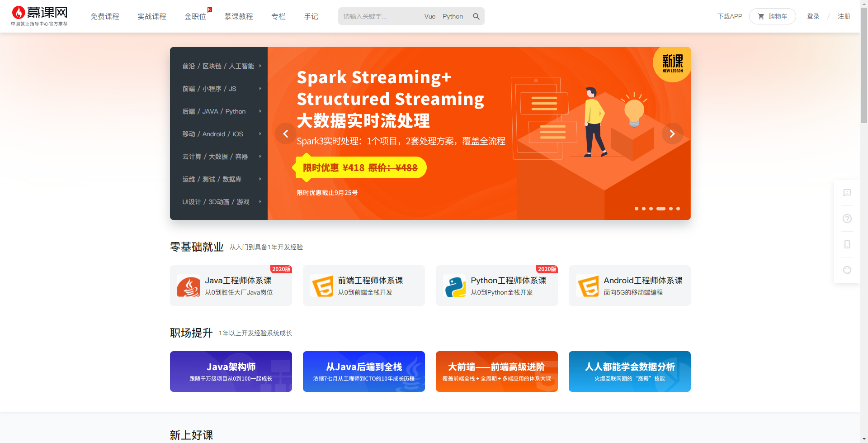The height and width of the screenshot is (443, 868).
Task: Click the 限时优惠截止9月25号 text
Action: coord(327,193)
